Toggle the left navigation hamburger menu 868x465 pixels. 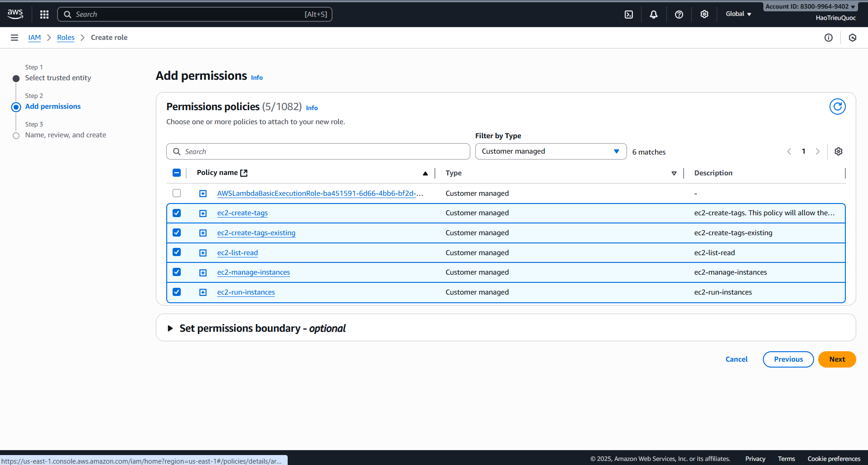click(x=14, y=38)
